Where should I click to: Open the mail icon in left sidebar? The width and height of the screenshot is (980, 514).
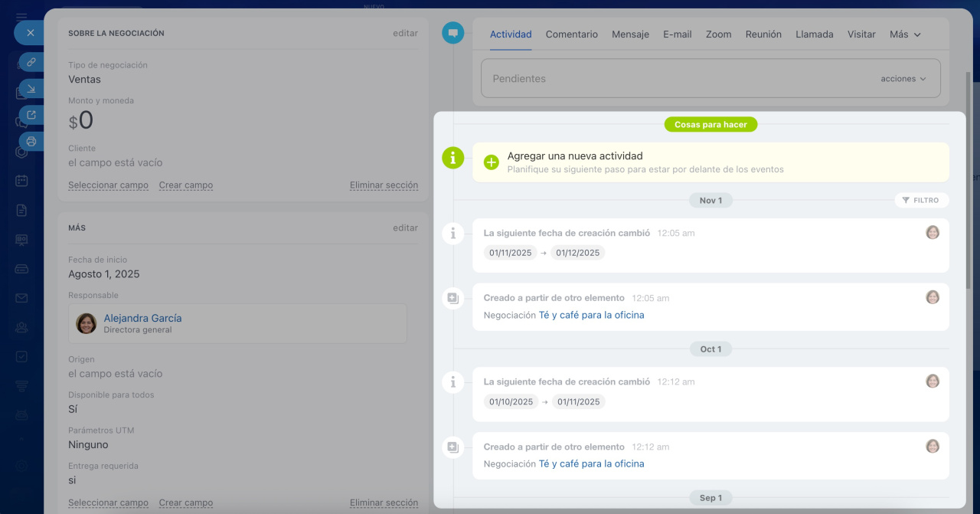point(21,298)
